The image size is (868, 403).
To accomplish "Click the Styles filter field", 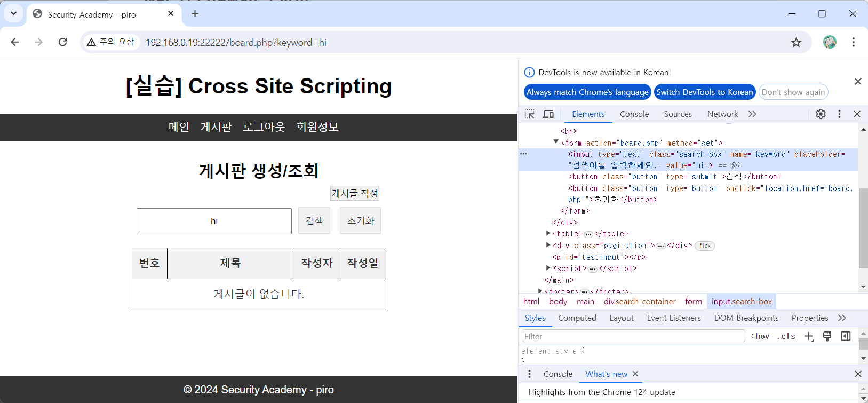I will click(633, 336).
